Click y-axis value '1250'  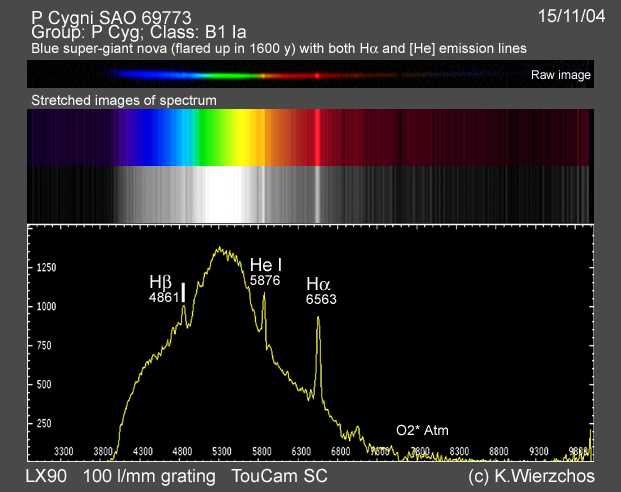click(47, 267)
